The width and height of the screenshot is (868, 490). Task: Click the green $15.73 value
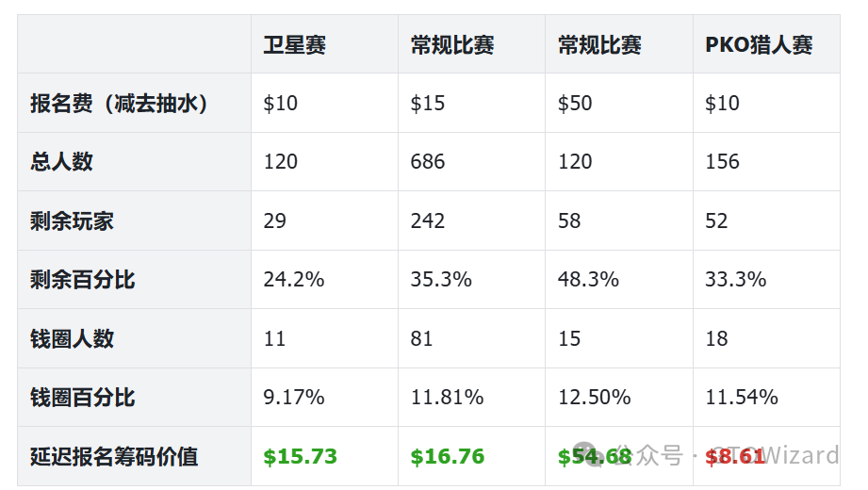coord(300,457)
